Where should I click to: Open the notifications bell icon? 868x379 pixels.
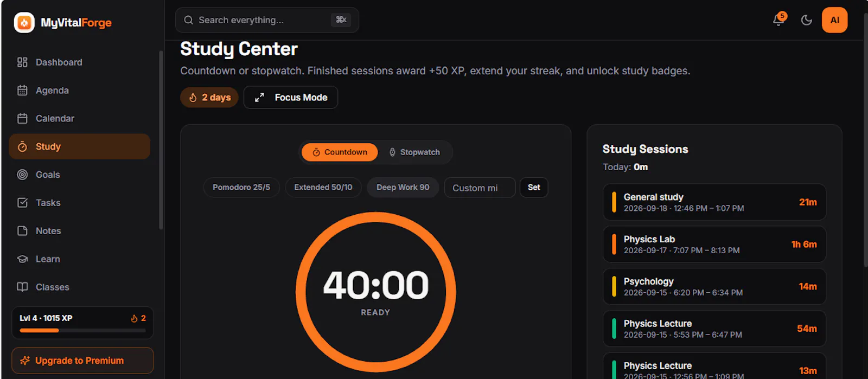click(x=778, y=20)
